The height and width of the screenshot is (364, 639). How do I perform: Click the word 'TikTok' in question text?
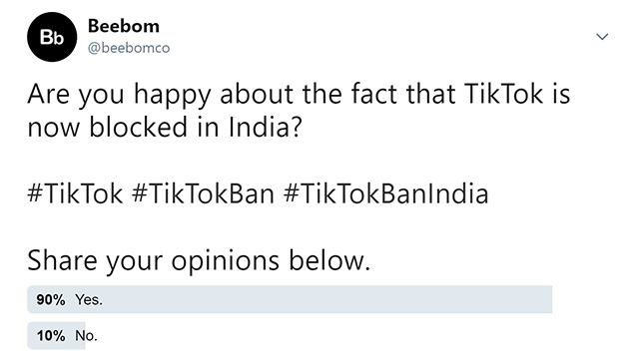[x=503, y=94]
